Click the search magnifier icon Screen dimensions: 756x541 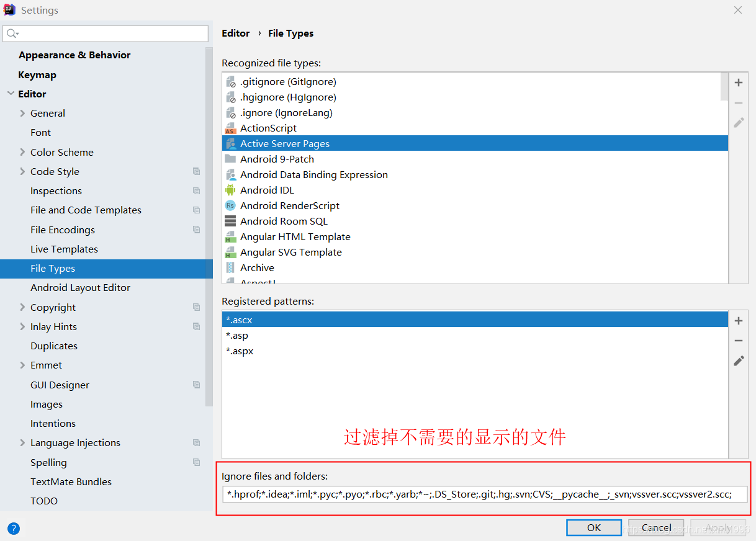(12, 34)
